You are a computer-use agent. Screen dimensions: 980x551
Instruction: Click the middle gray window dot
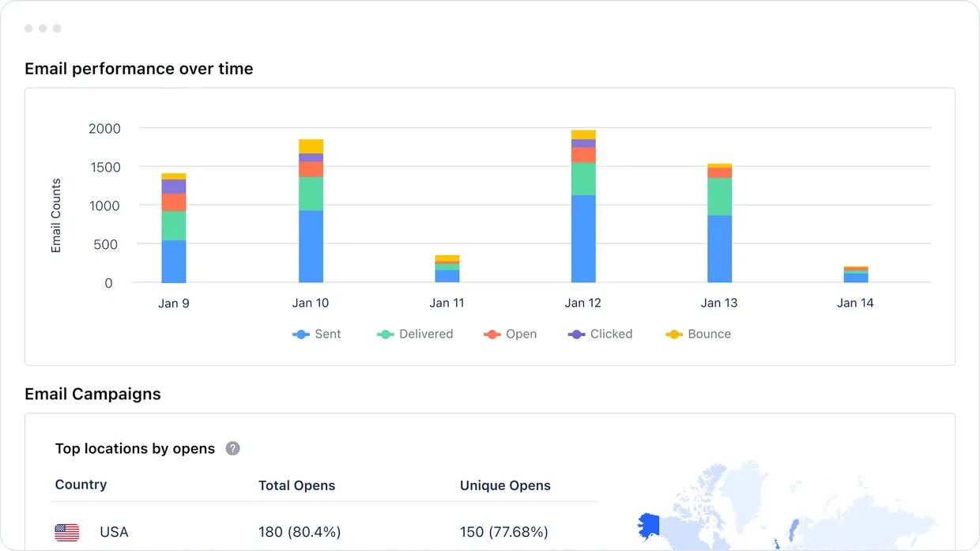coord(43,28)
